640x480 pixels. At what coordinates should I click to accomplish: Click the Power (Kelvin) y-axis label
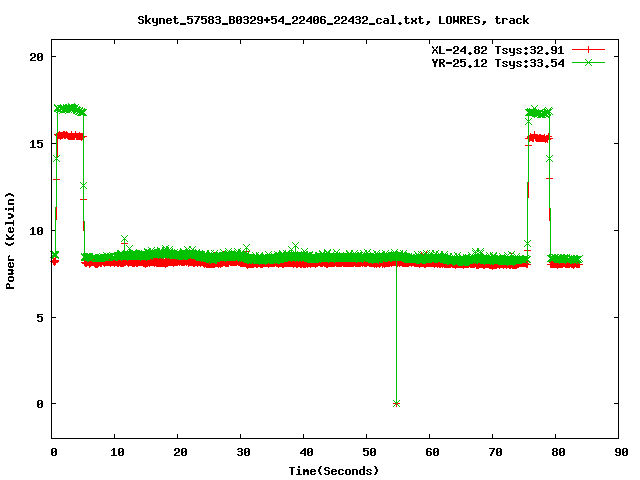pyautogui.click(x=10, y=241)
